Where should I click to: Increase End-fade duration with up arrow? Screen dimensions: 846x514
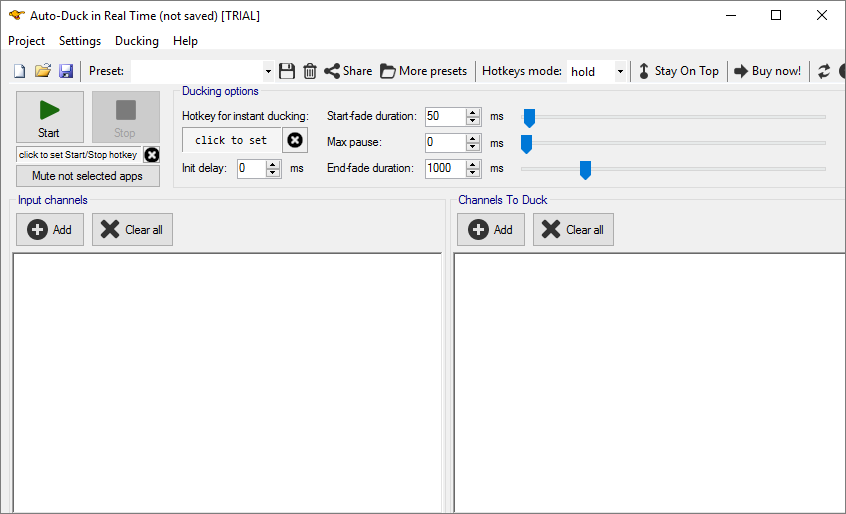tap(473, 165)
